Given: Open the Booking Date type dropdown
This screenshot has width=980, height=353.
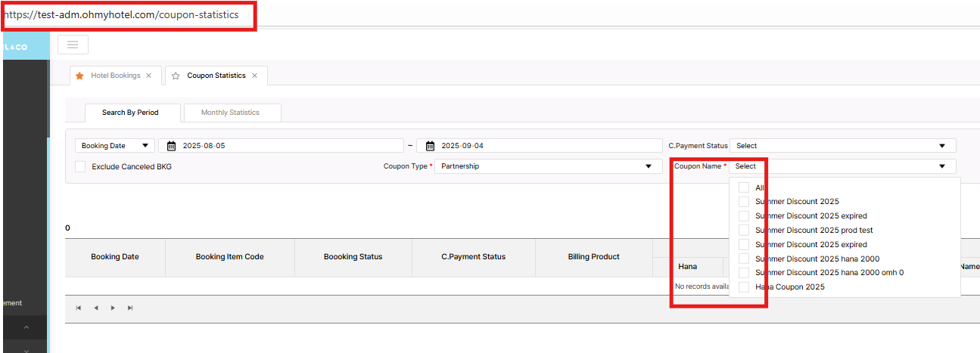Looking at the screenshot, I should pos(115,146).
